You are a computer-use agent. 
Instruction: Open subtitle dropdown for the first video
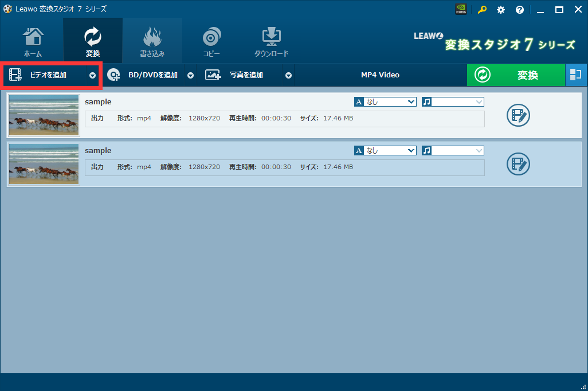coord(410,102)
